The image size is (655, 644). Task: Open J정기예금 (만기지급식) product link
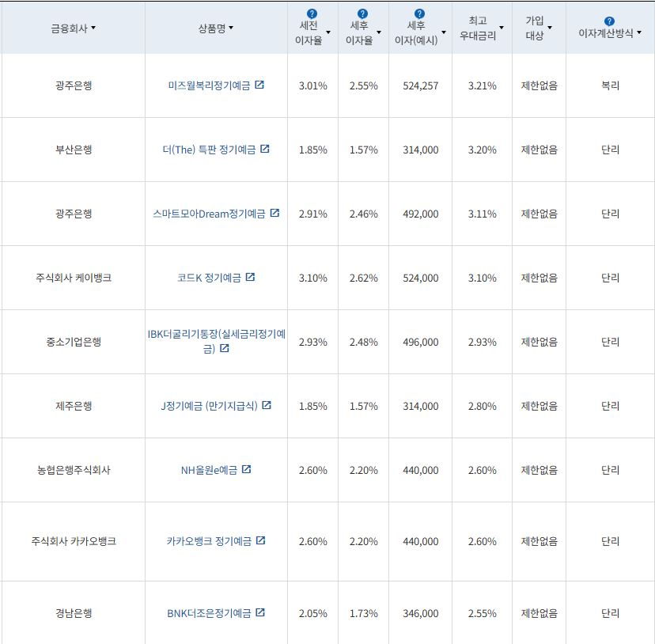pos(209,406)
